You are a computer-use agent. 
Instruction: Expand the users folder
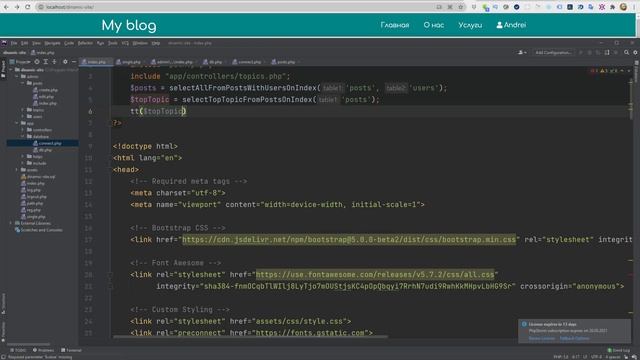tap(23, 116)
